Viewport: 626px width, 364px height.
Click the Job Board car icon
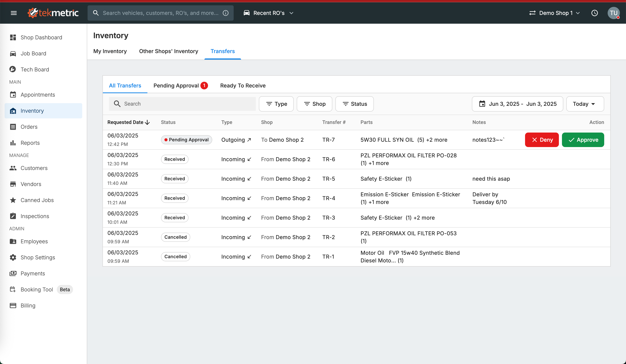tap(13, 54)
